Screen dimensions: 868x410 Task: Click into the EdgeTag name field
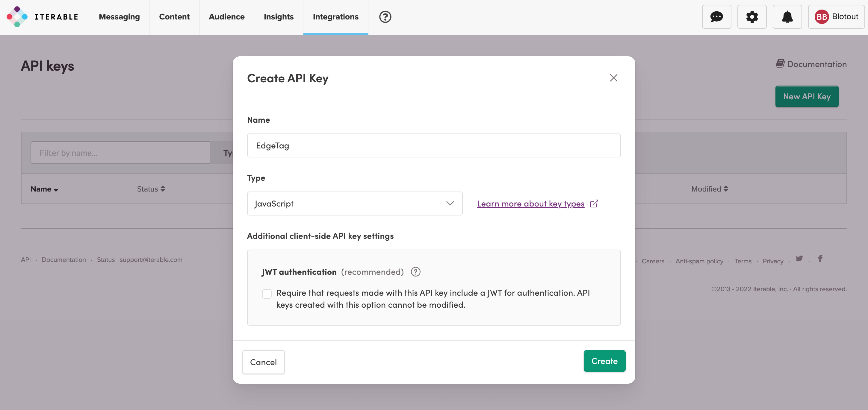point(434,145)
